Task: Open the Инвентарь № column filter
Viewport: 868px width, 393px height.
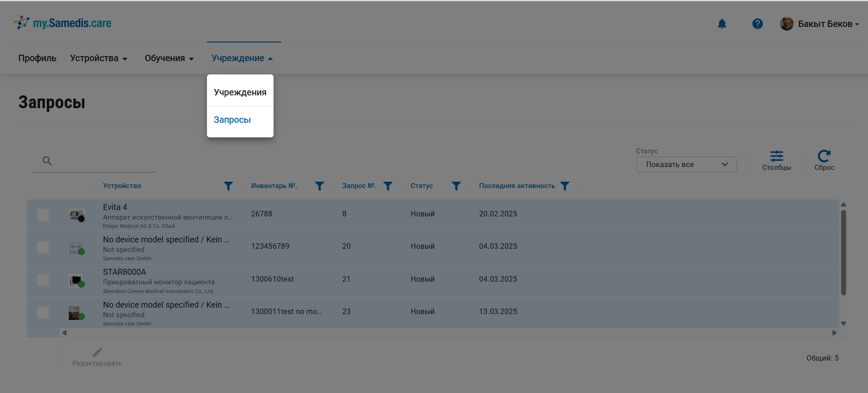Action: coord(320,186)
